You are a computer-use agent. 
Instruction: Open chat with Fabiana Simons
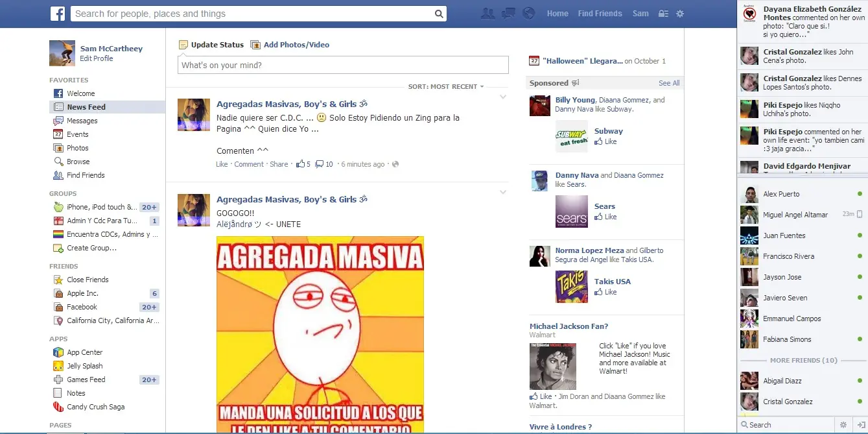coord(803,339)
